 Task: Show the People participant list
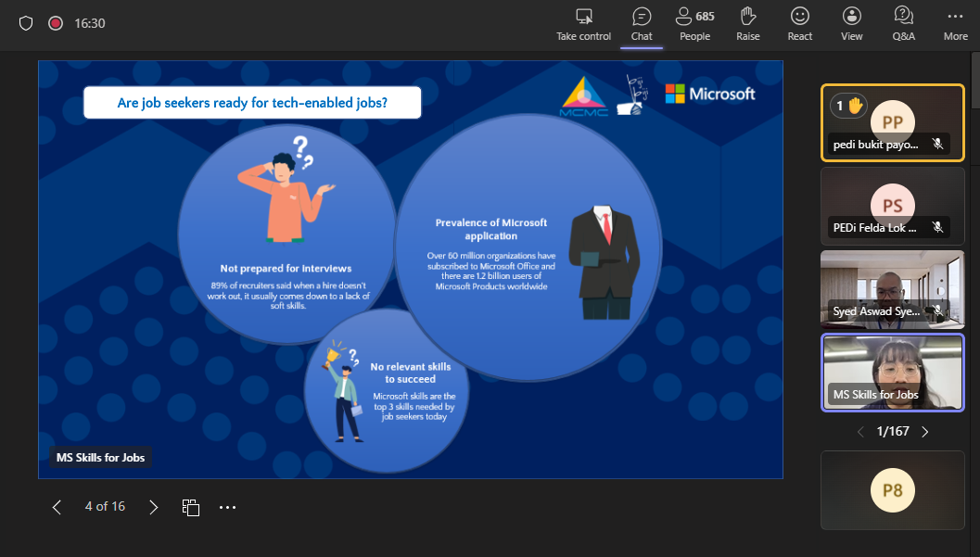point(694,17)
